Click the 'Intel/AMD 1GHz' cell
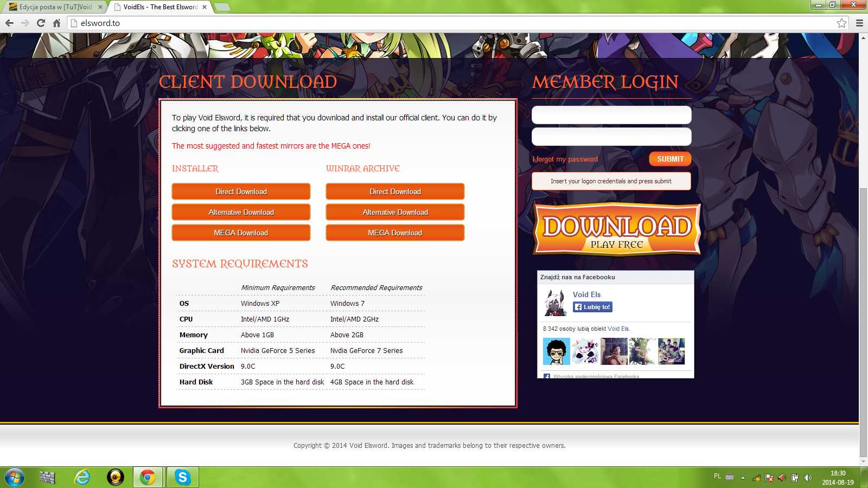 point(265,319)
